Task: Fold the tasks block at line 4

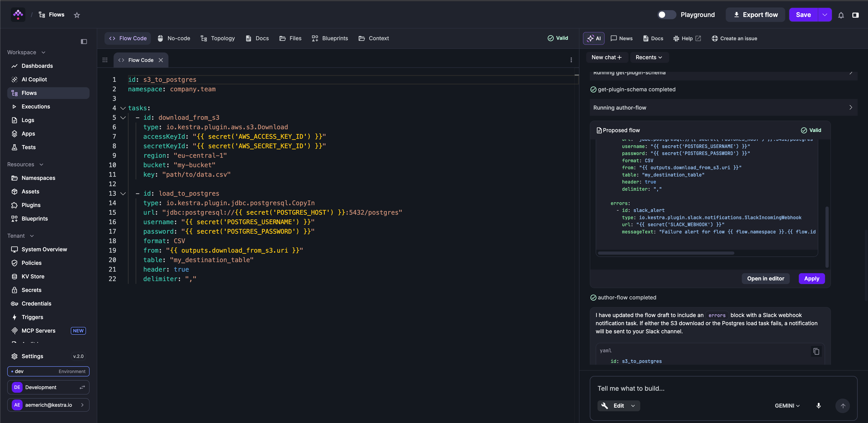Action: pos(123,108)
